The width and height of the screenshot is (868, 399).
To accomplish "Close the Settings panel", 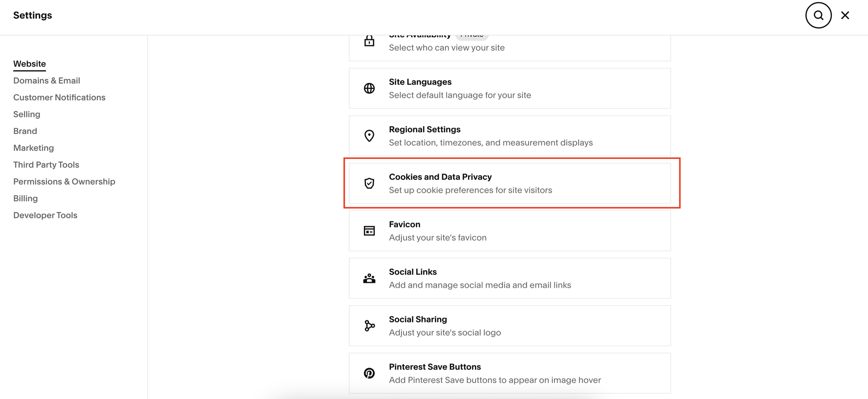I will click(845, 15).
